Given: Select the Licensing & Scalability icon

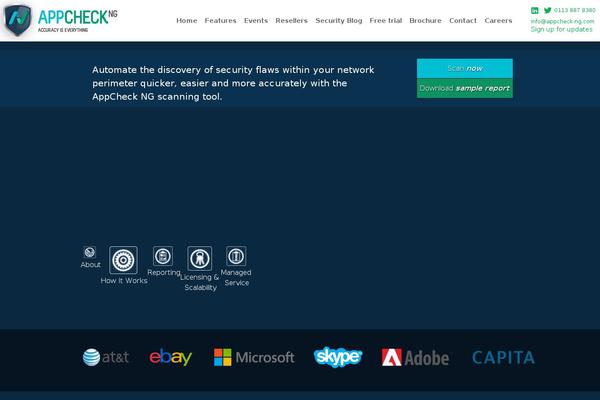Looking at the screenshot, I should pos(199,258).
